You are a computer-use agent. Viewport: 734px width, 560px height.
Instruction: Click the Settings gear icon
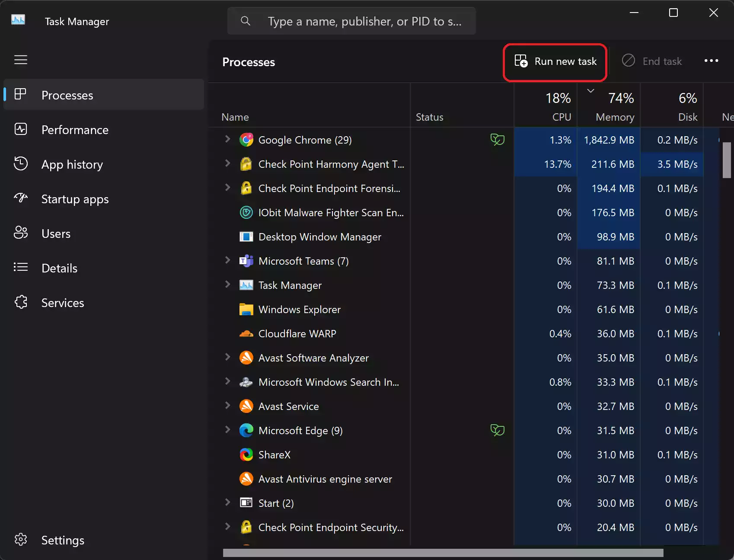pyautogui.click(x=21, y=539)
